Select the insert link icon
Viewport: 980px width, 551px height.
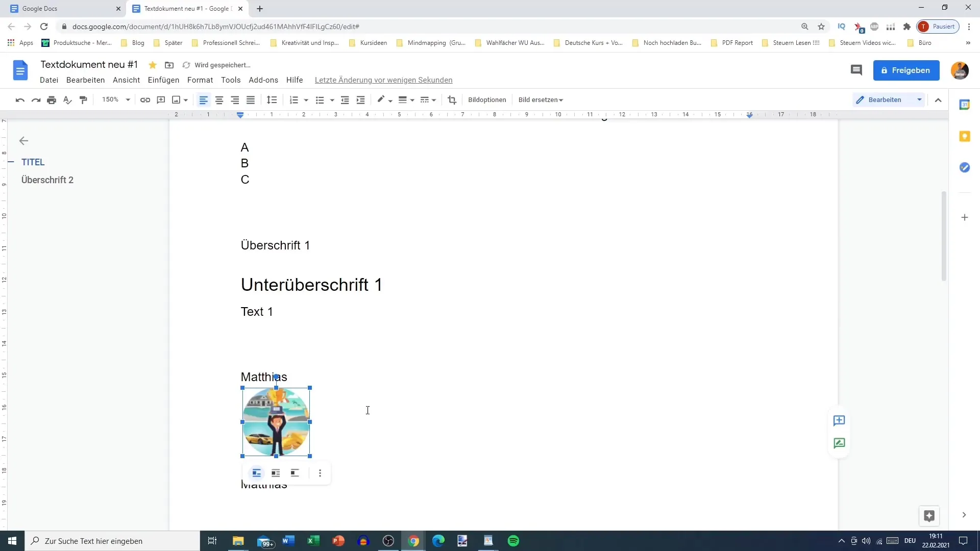point(145,99)
